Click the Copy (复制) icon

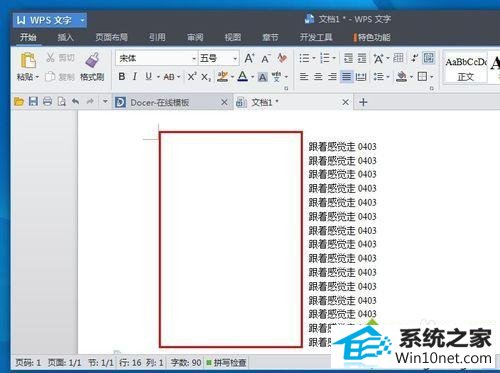tap(50, 77)
